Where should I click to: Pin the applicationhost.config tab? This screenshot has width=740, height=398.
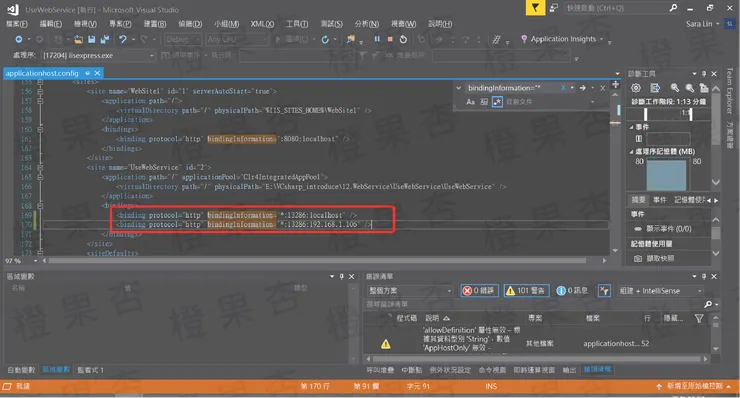coord(87,73)
